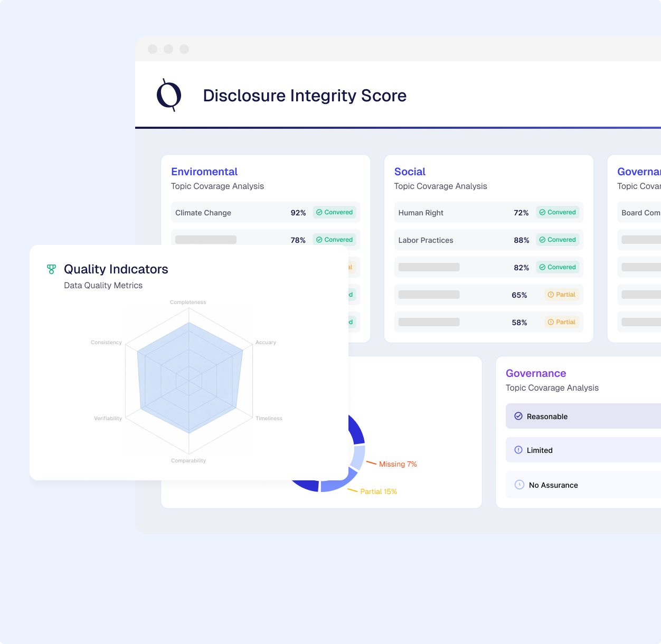Viewport: 661px width, 644px height.
Task: Open the Climate Change topic row
Action: (x=203, y=213)
